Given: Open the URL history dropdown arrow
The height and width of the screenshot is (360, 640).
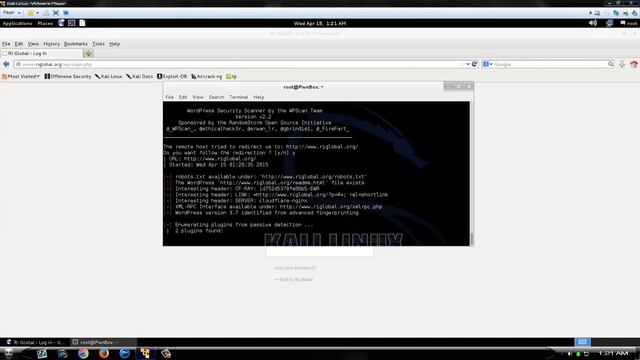Looking at the screenshot, I should (x=468, y=64).
